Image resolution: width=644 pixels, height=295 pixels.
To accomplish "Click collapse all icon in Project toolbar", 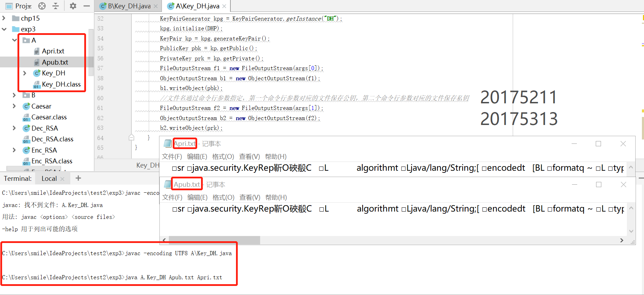I will [x=56, y=6].
